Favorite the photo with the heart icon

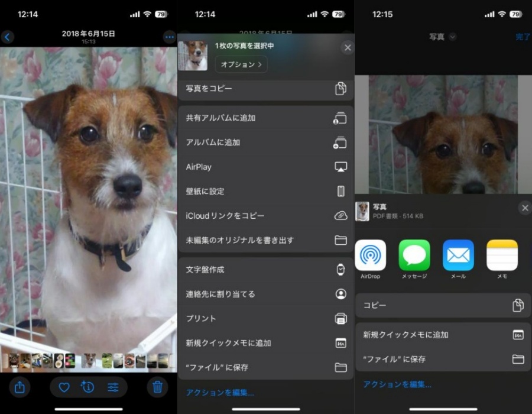click(64, 387)
